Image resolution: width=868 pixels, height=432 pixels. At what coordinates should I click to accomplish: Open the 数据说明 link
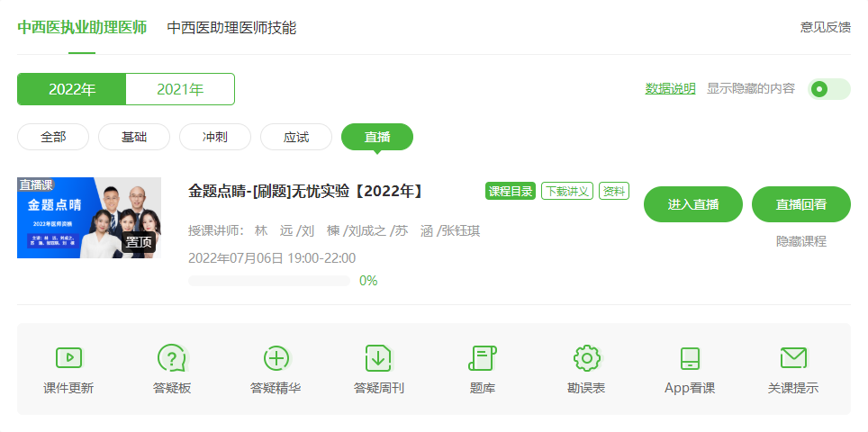tap(670, 88)
